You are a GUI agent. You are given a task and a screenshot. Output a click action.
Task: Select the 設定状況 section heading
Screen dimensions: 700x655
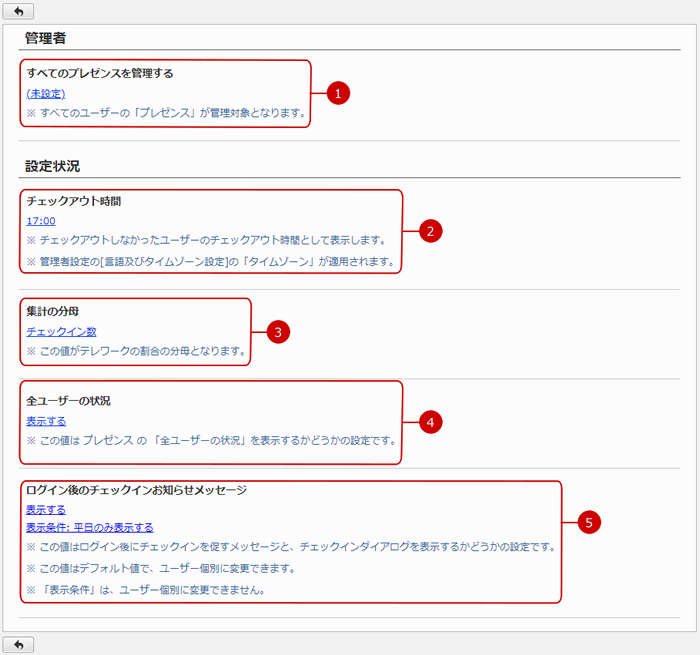52,166
